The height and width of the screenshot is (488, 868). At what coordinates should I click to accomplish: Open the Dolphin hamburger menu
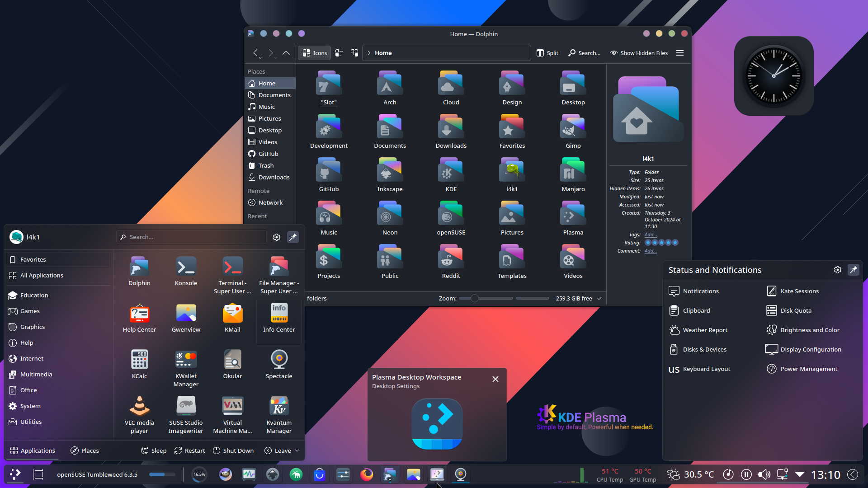(x=680, y=52)
